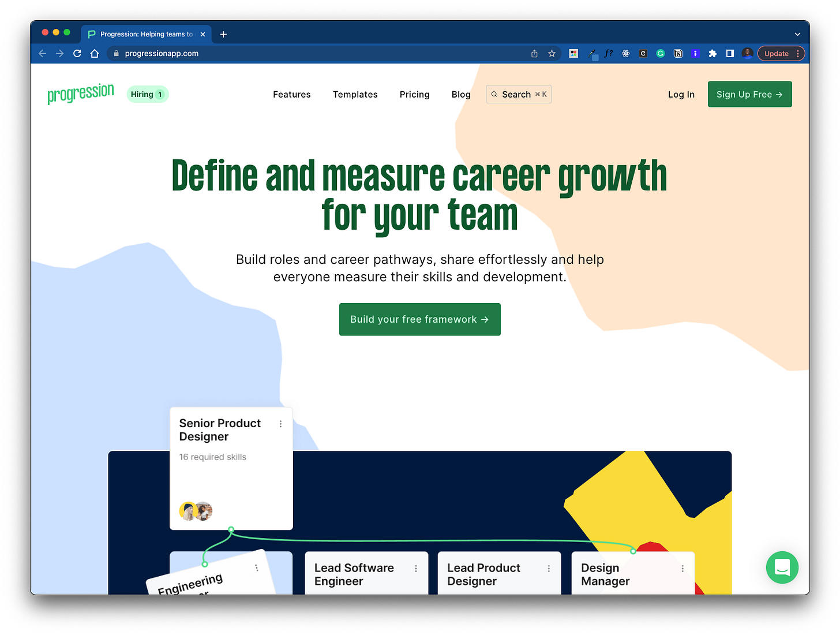This screenshot has width=840, height=635.
Task: Click the blue semicolon extension icon
Action: [x=695, y=53]
